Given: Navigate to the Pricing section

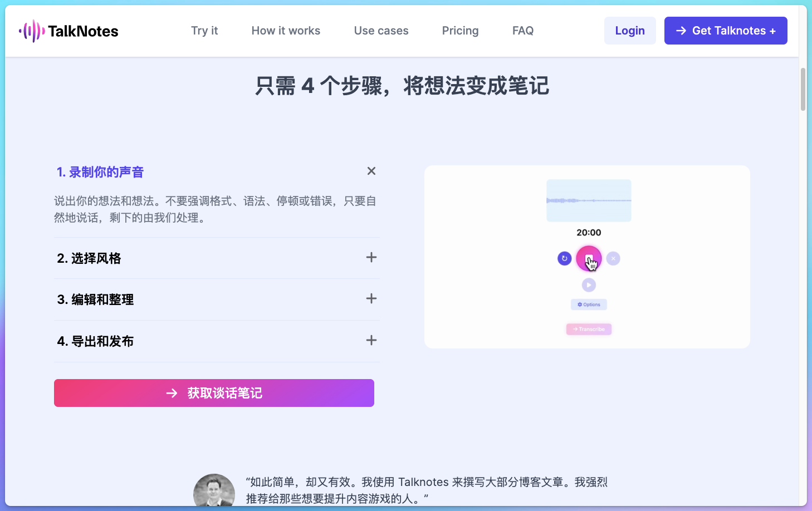Looking at the screenshot, I should click(x=460, y=31).
